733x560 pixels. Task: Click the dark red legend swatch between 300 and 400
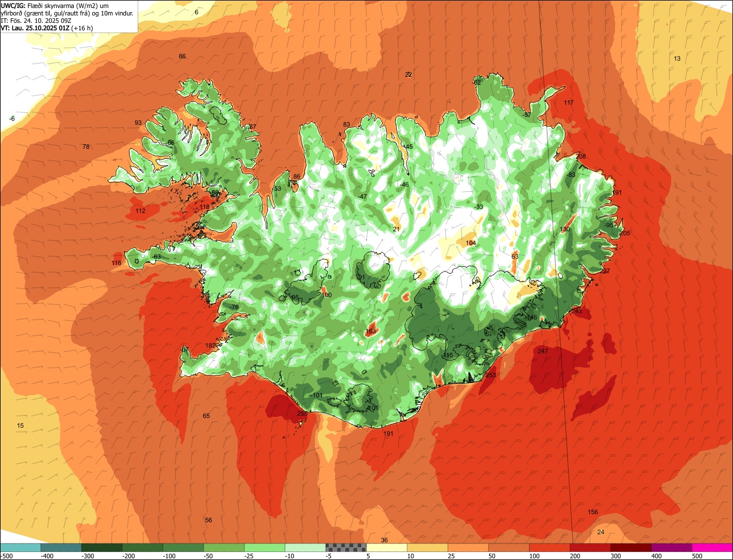pyautogui.click(x=631, y=547)
